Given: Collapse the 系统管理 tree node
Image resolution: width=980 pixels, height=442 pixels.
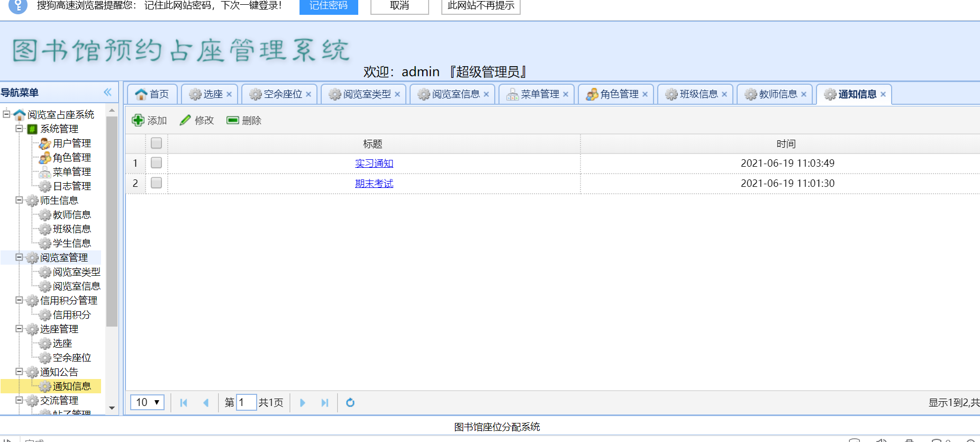Looking at the screenshot, I should pos(19,128).
